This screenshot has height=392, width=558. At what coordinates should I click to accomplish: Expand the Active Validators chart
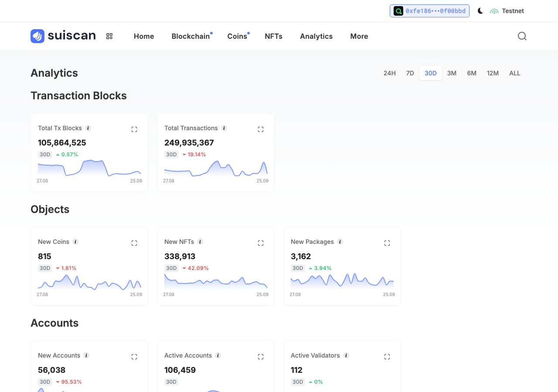tap(387, 357)
